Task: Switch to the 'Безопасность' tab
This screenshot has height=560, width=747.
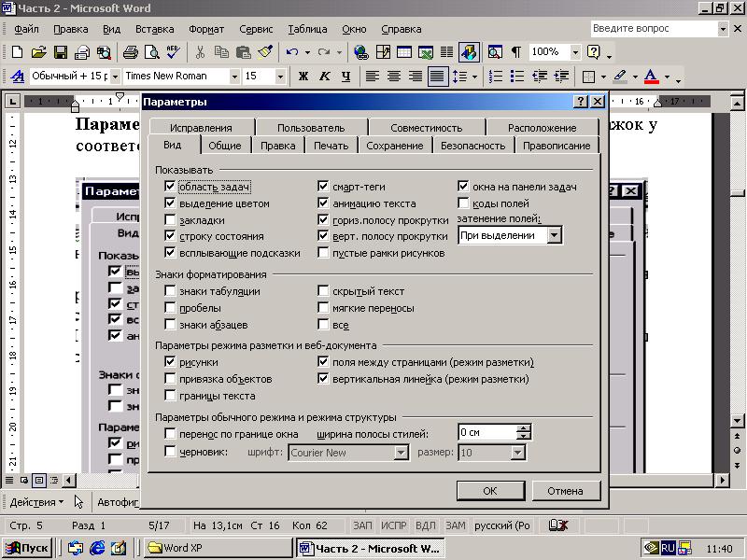Action: [x=473, y=146]
